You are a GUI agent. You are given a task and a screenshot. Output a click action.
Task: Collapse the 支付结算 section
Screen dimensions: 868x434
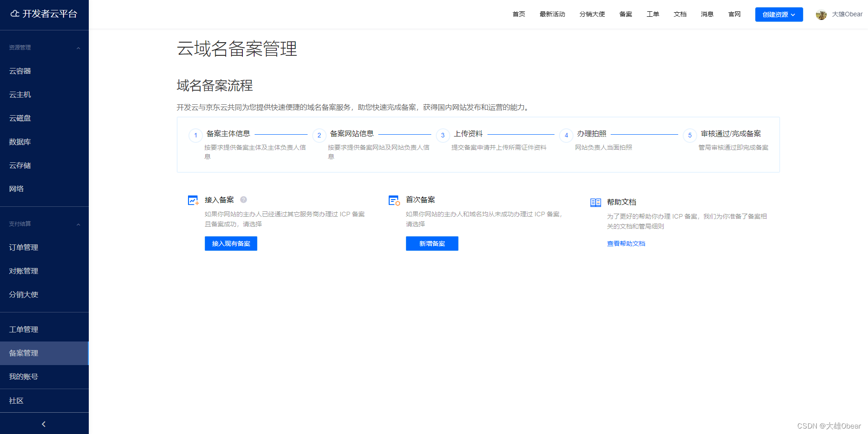(x=78, y=224)
